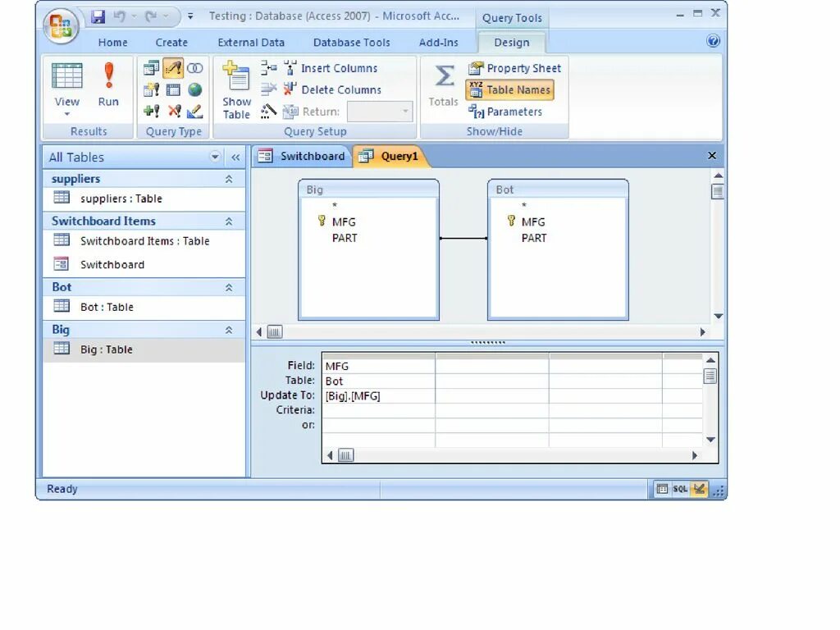This screenshot has height=630, width=840.
Task: Toggle the Table Names display
Action: [509, 90]
